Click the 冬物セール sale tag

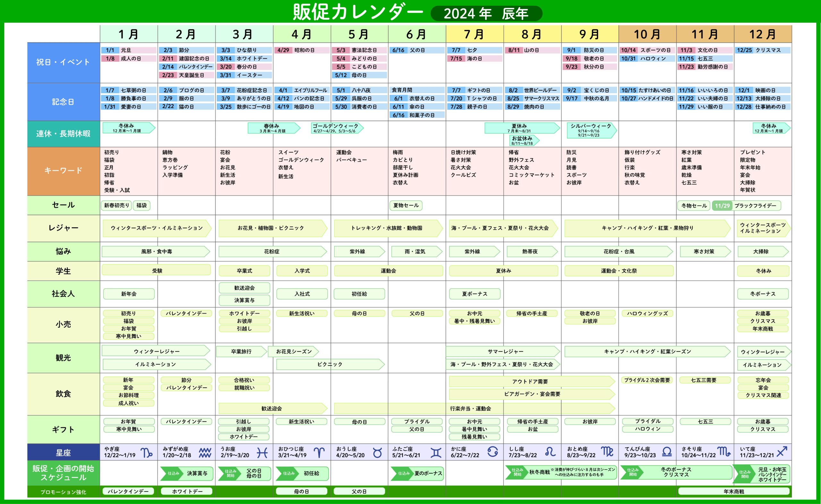(x=694, y=206)
